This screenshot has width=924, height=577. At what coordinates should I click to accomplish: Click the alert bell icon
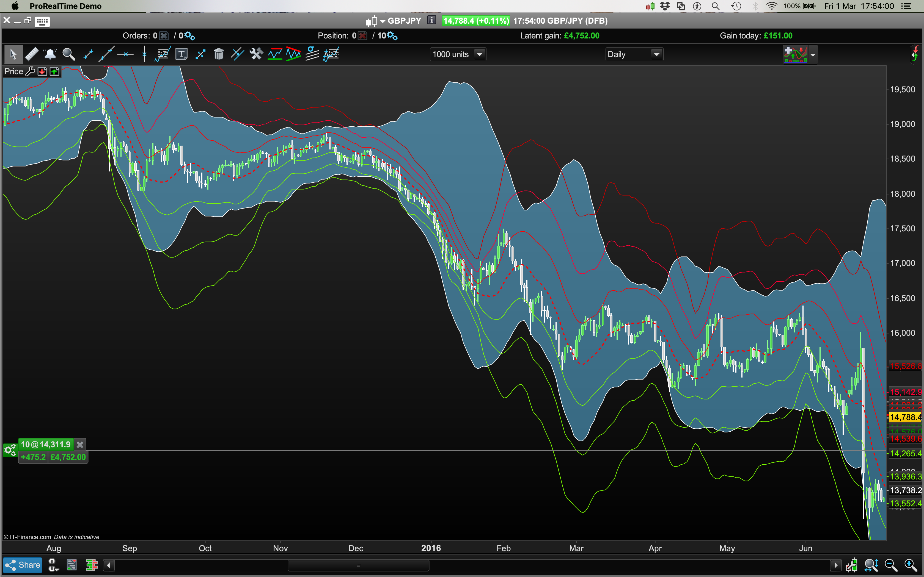pyautogui.click(x=50, y=54)
